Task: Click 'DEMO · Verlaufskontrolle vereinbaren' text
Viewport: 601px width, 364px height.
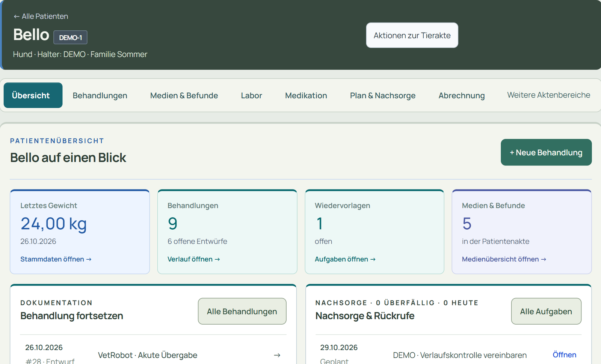Action: (x=460, y=355)
